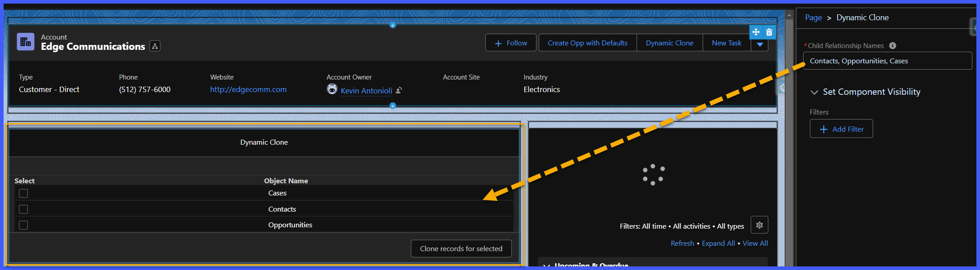The image size is (980, 270).
Task: Click the Edge Communications account name
Action: point(93,46)
